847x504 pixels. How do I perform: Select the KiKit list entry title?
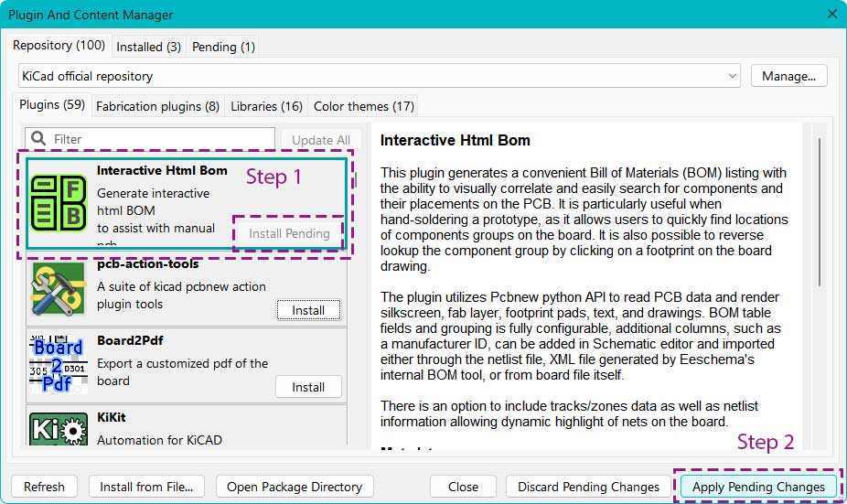[x=112, y=417]
